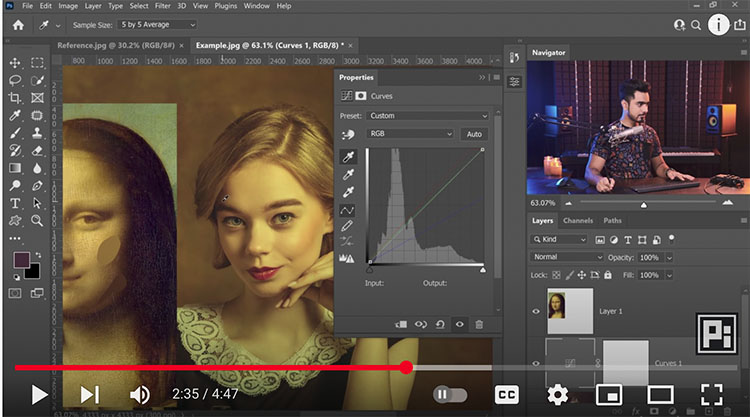Play the video
This screenshot has height=417, width=750.
(x=39, y=394)
